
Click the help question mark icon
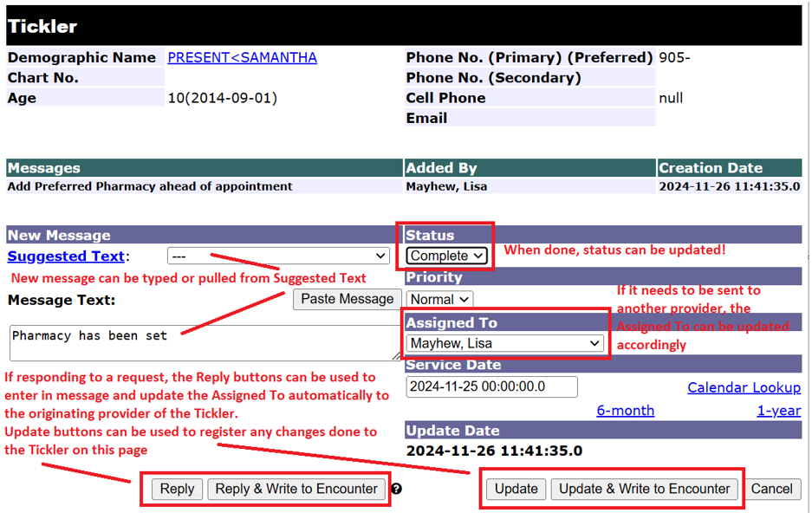click(396, 490)
